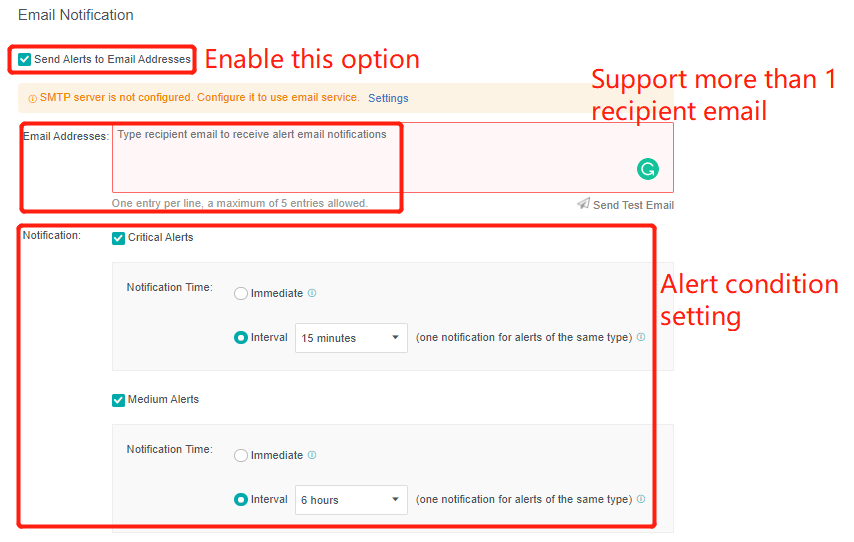Toggle the Critical Alerts checkbox

point(119,238)
